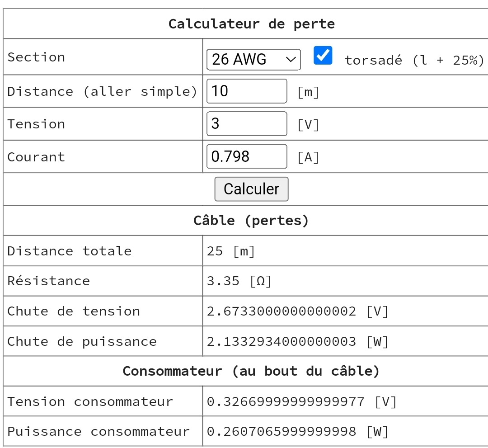Click the Résistance value 3.35 [Ω]
This screenshot has height=448, width=488.
click(239, 281)
